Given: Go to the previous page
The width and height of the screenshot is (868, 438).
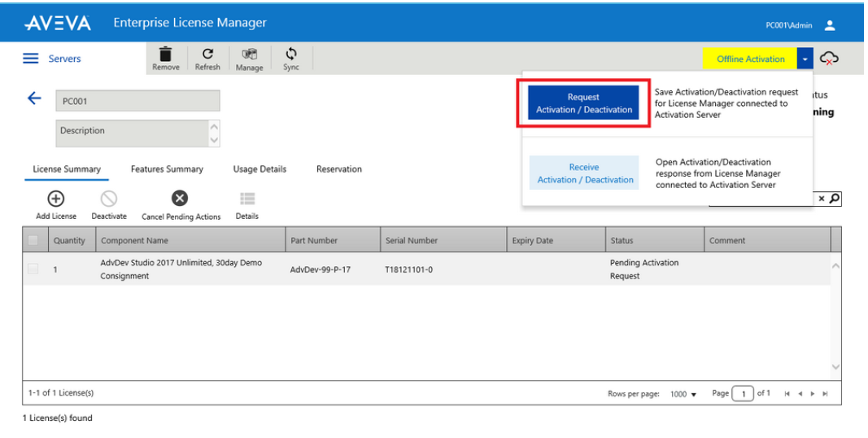Looking at the screenshot, I should [x=800, y=394].
